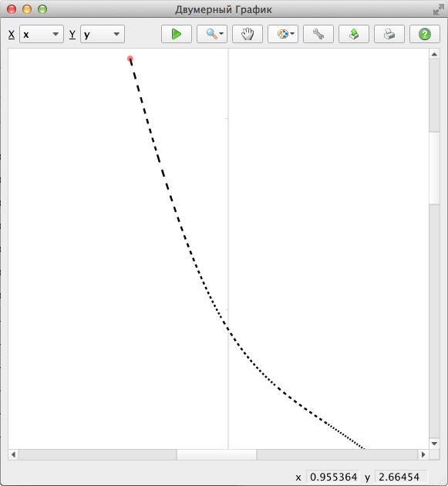Open the zoom tool dropdown arrow

click(x=221, y=34)
